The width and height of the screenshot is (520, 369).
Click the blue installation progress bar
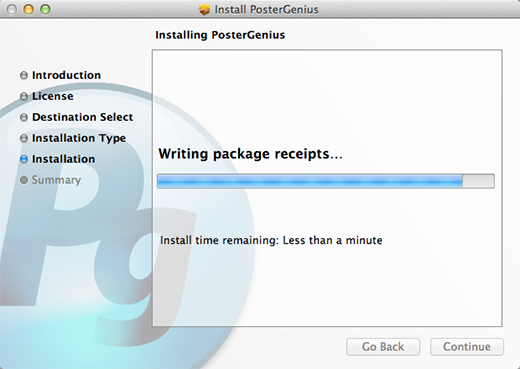(x=326, y=181)
